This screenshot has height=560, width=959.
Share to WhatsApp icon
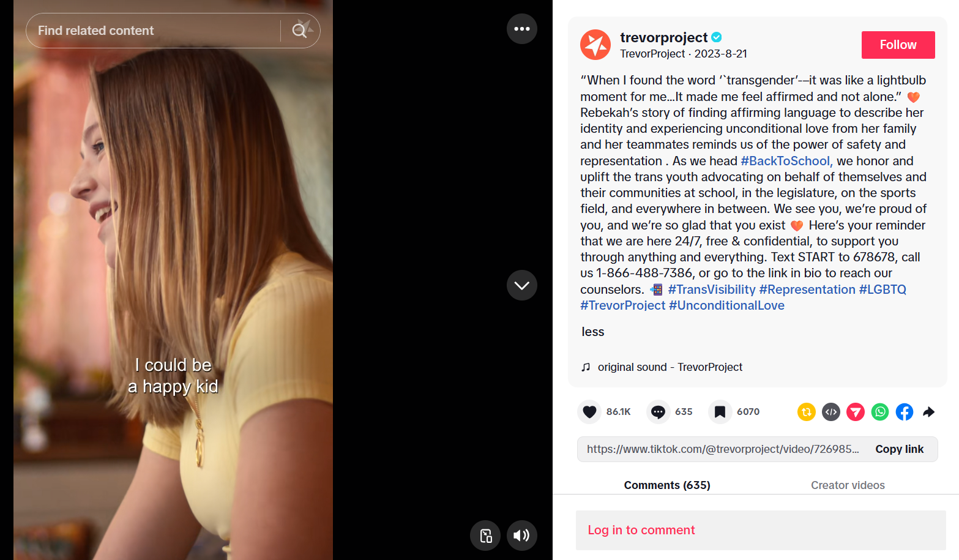pos(880,412)
